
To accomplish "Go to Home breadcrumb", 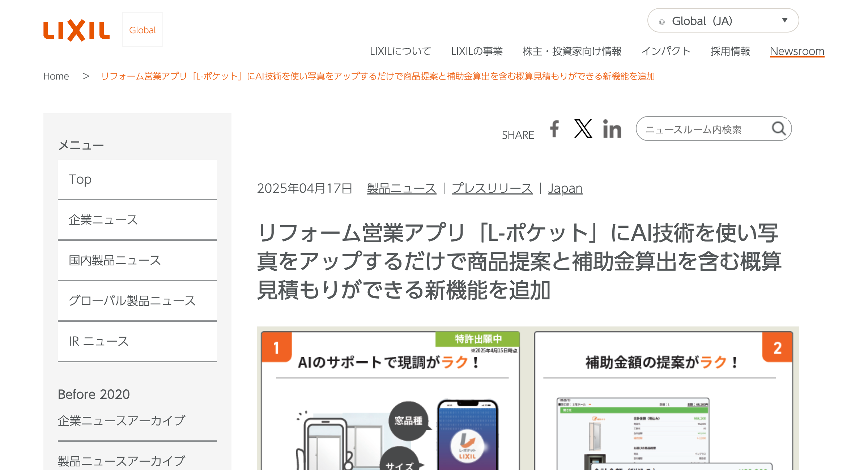I will [x=56, y=76].
